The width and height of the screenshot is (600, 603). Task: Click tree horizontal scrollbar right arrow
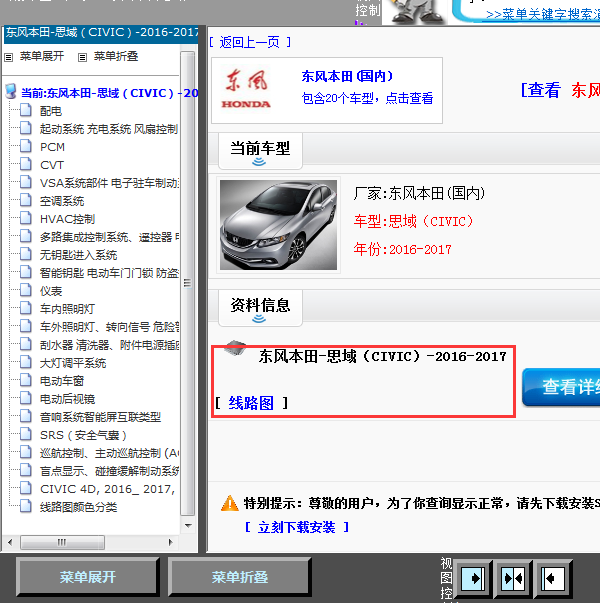pos(170,542)
